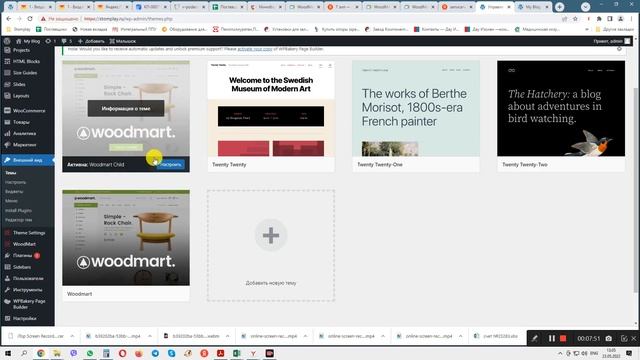Viewport: 640px width, 360px height.
Task: Dismiss the WPBakery notice with X
Action: [619, 49]
